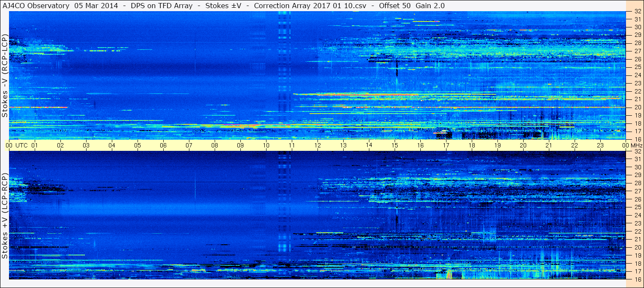Image resolution: width=644 pixels, height=288 pixels.
Task: Select the 19 hour tick on time axis
Action: click(x=497, y=145)
